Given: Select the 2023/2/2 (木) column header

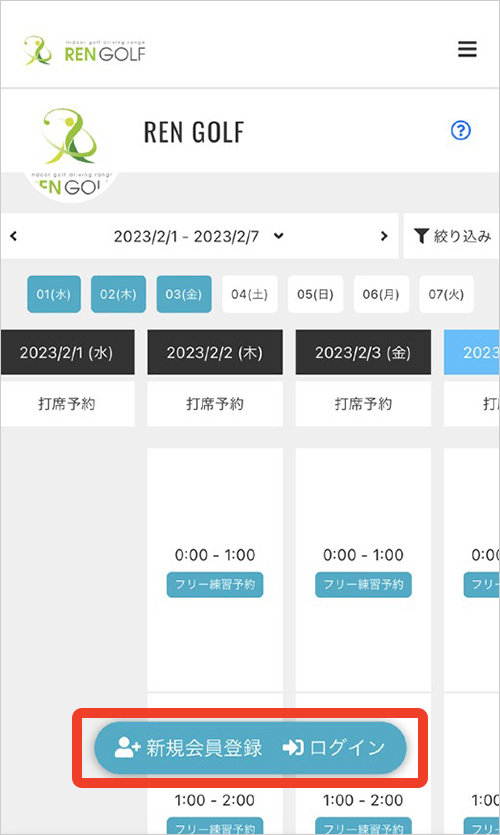Looking at the screenshot, I should tap(215, 352).
